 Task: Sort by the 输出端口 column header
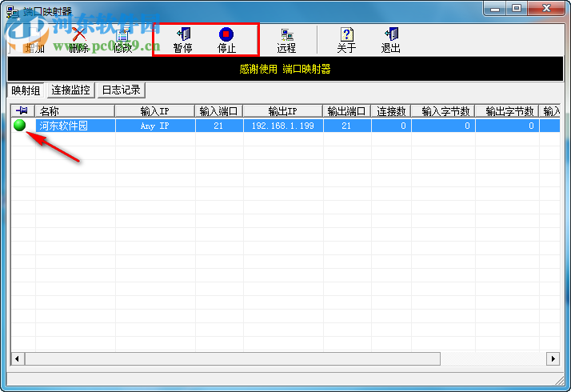347,110
